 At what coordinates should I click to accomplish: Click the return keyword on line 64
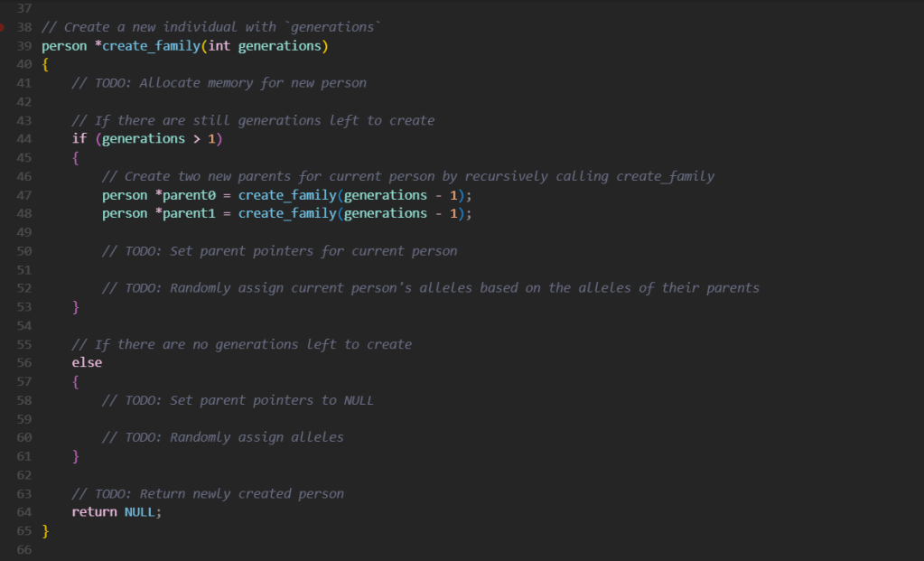pyautogui.click(x=94, y=511)
